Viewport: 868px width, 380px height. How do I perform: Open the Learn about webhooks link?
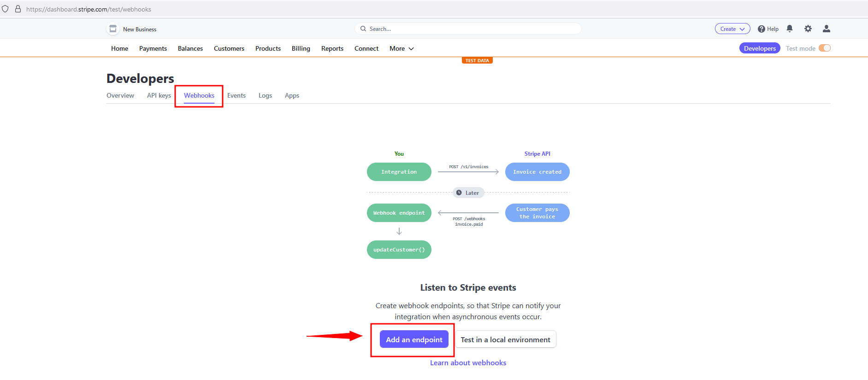[468, 363]
